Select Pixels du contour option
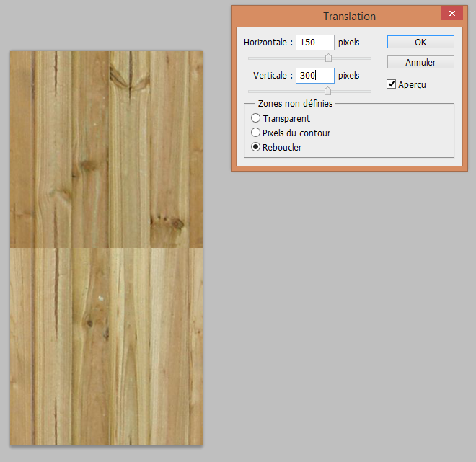This screenshot has height=462, width=476. coord(255,133)
